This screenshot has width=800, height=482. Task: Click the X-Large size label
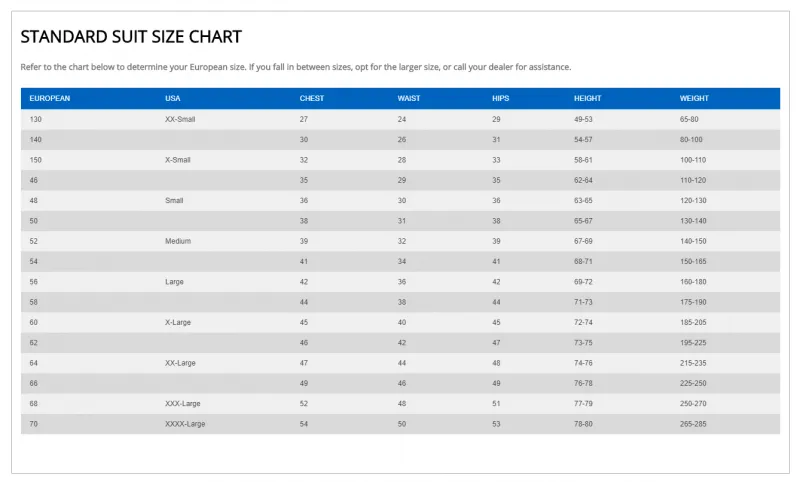pos(178,322)
